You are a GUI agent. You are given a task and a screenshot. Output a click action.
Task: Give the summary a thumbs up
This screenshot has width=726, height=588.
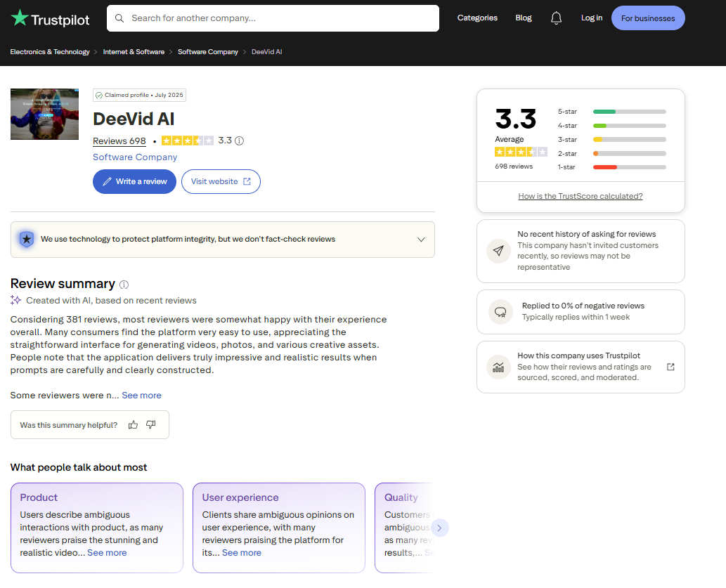[x=133, y=424]
